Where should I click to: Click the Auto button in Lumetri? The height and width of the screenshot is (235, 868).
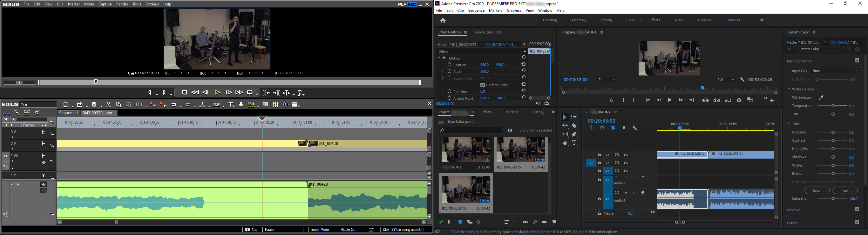point(845,191)
